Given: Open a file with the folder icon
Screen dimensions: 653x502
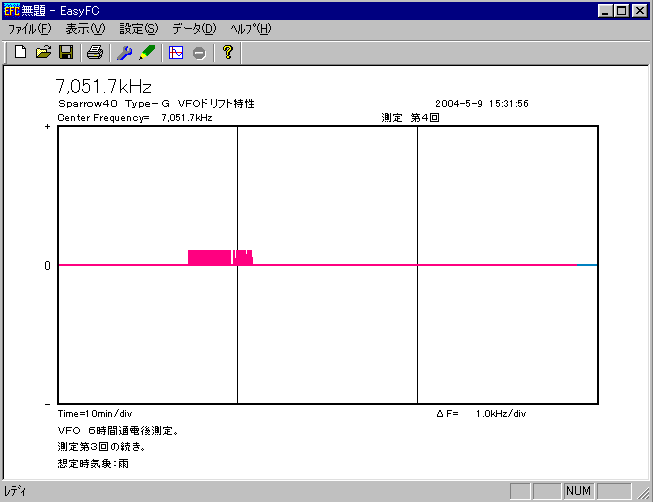Looking at the screenshot, I should point(43,52).
